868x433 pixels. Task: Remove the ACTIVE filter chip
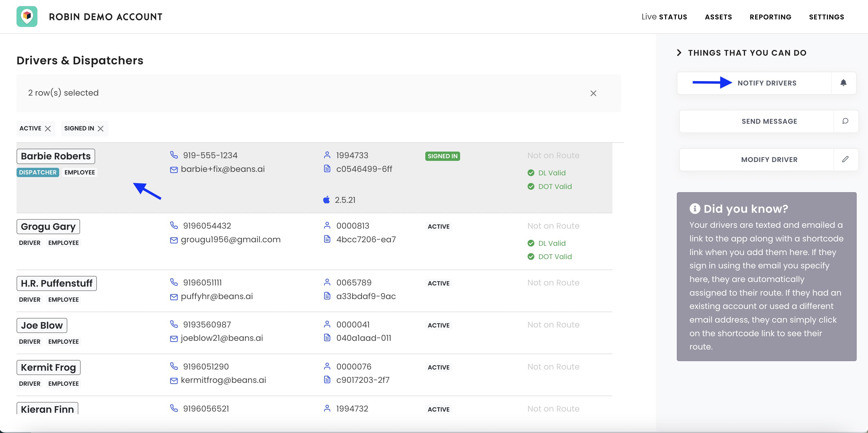[48, 129]
